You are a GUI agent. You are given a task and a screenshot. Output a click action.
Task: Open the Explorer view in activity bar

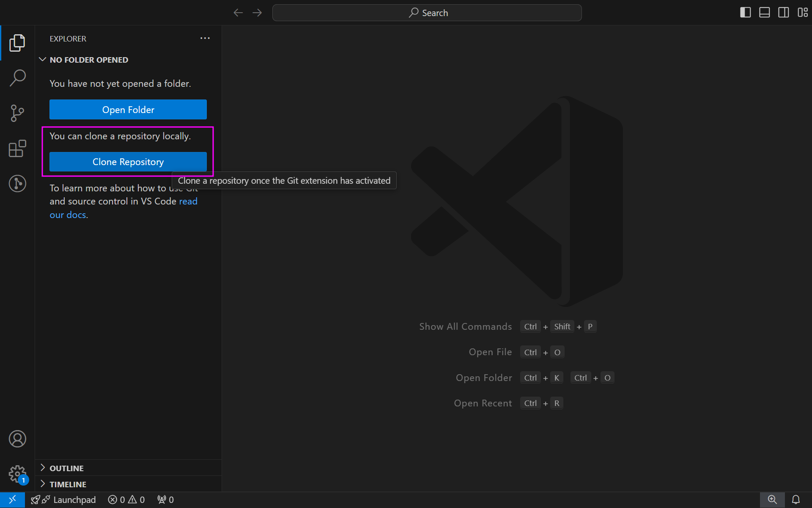point(17,43)
